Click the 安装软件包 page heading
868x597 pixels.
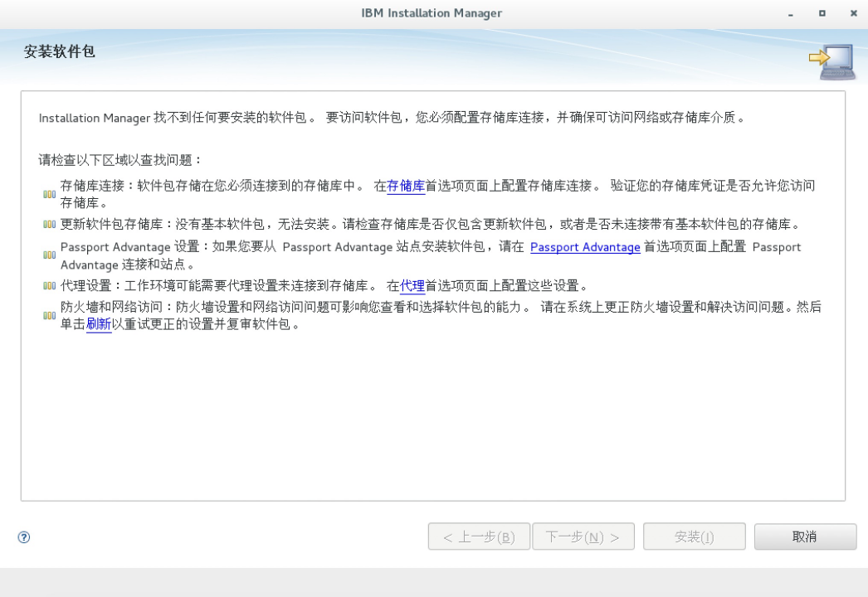[60, 51]
